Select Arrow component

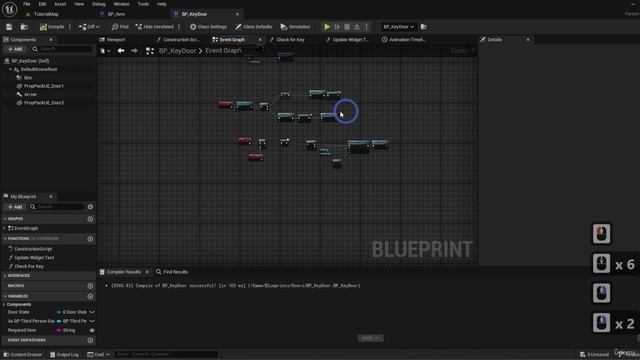30,94
